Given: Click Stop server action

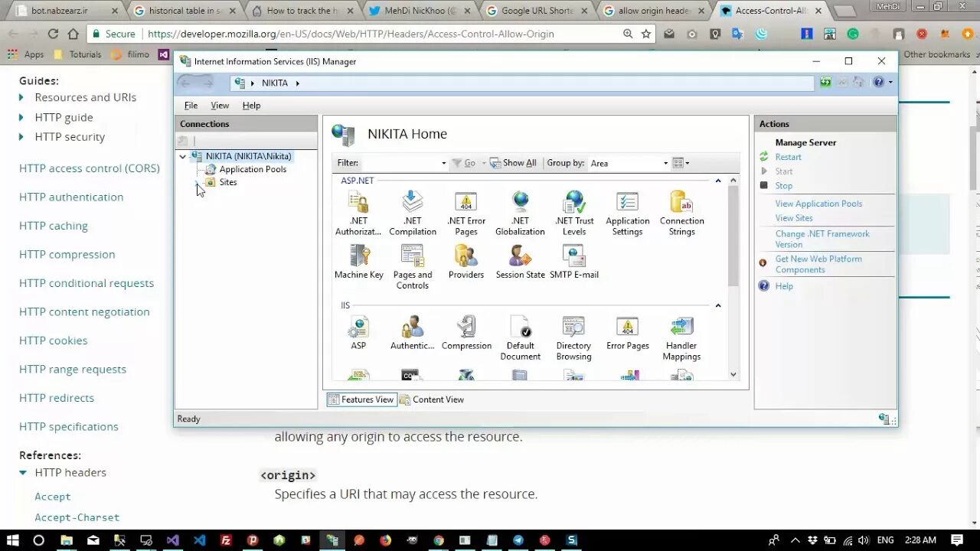Looking at the screenshot, I should pos(783,186).
